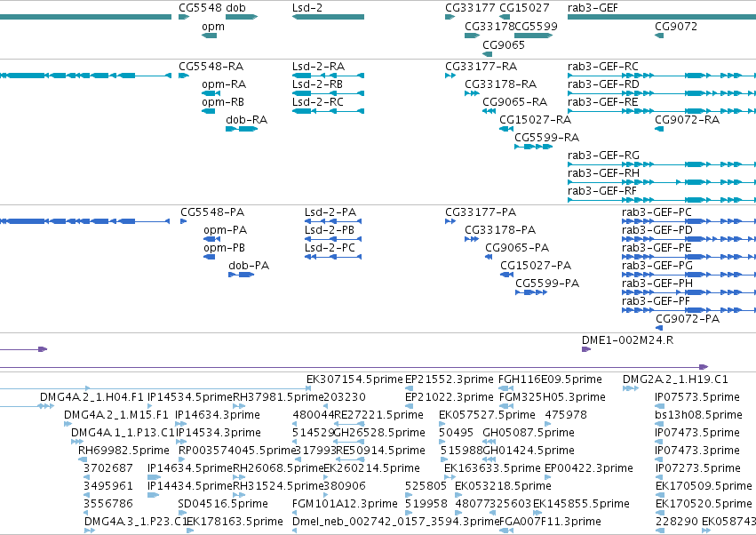Open the CG33178-PA protein label
756x535 pixels.
(500, 229)
